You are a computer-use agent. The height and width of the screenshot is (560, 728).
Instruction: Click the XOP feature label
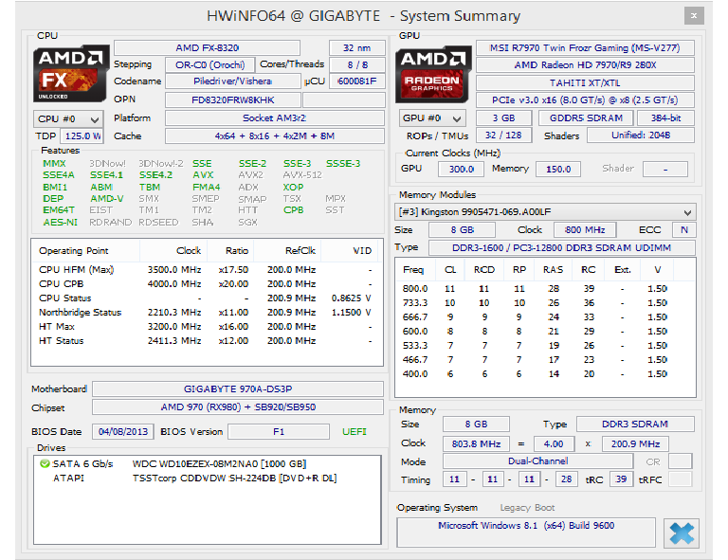click(x=294, y=187)
